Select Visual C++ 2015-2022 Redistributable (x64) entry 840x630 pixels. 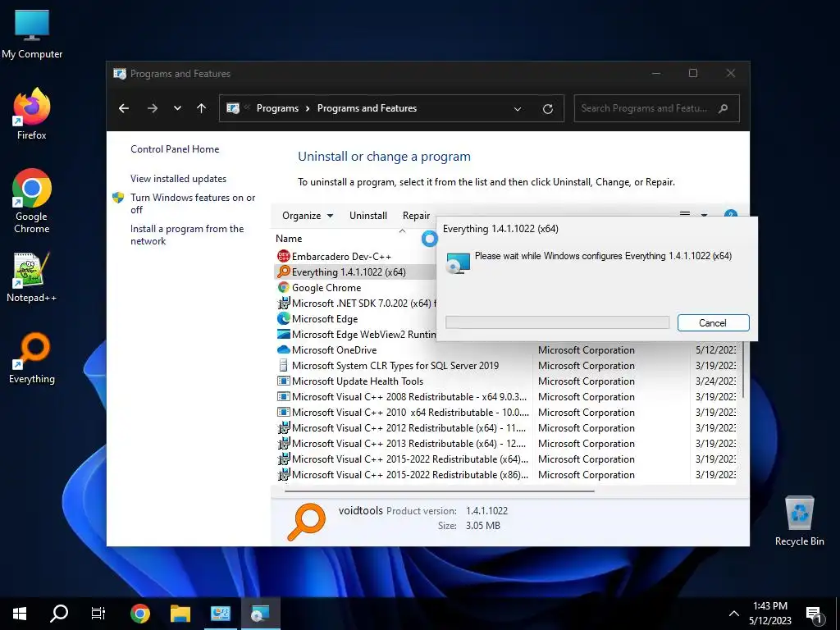pyautogui.click(x=402, y=459)
